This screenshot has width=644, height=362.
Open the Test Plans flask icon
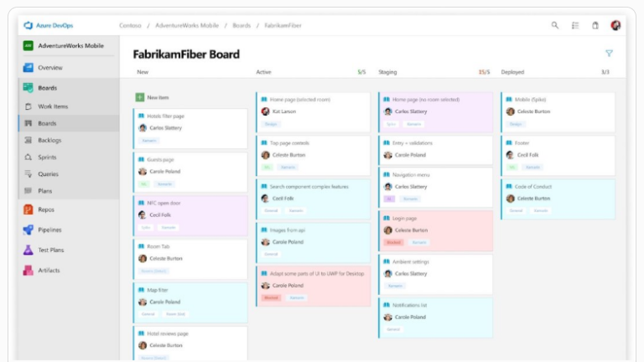28,250
